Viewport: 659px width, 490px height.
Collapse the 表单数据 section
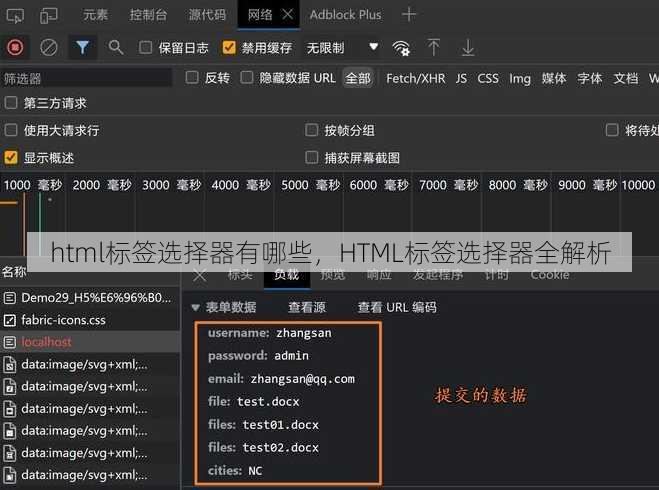[x=195, y=308]
